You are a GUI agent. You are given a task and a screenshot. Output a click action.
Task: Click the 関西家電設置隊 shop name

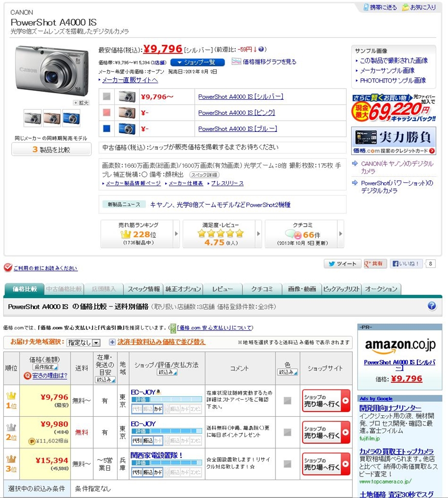pyautogui.click(x=156, y=455)
